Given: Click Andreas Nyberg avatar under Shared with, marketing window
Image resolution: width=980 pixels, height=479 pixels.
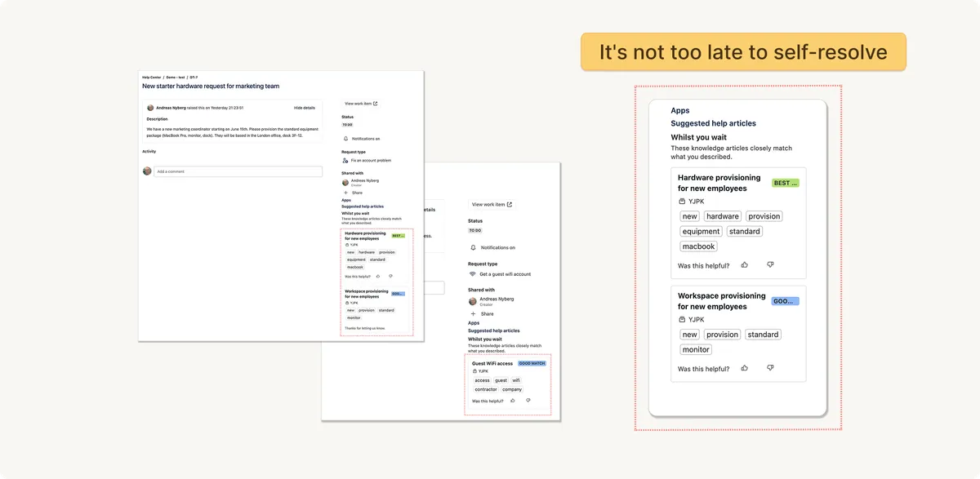Looking at the screenshot, I should 345,183.
